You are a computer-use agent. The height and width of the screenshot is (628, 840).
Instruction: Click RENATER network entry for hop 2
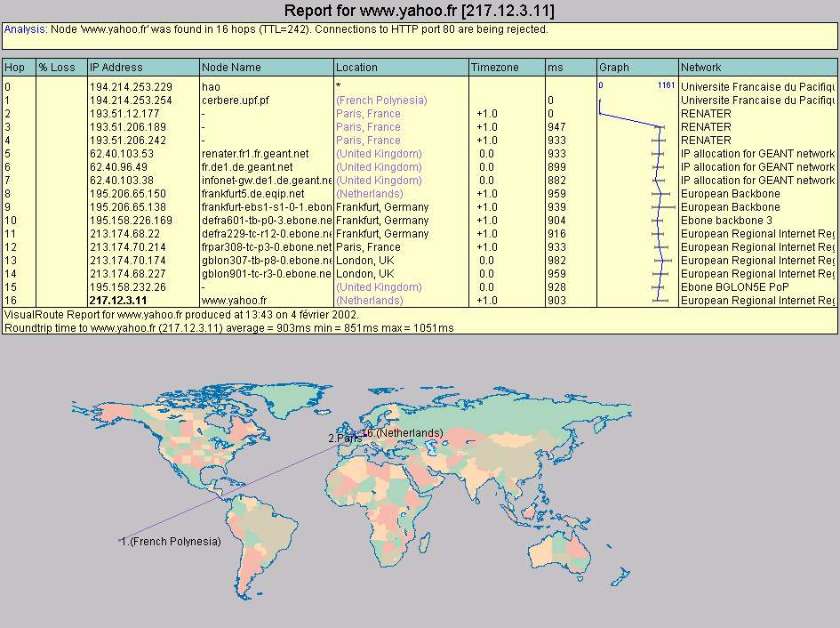pos(706,114)
